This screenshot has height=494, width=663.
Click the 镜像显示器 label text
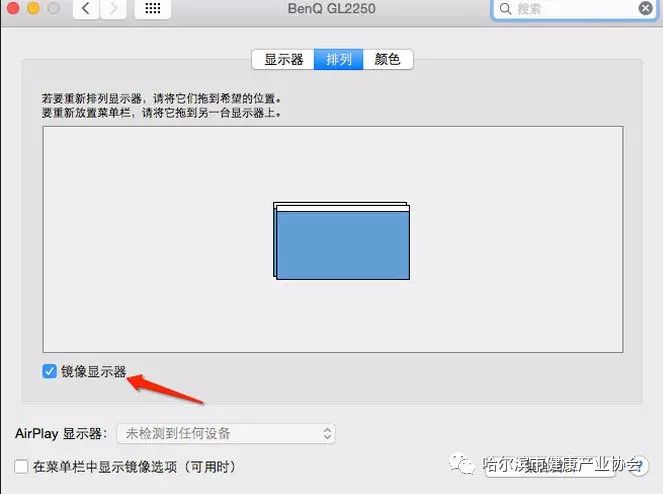pos(92,371)
